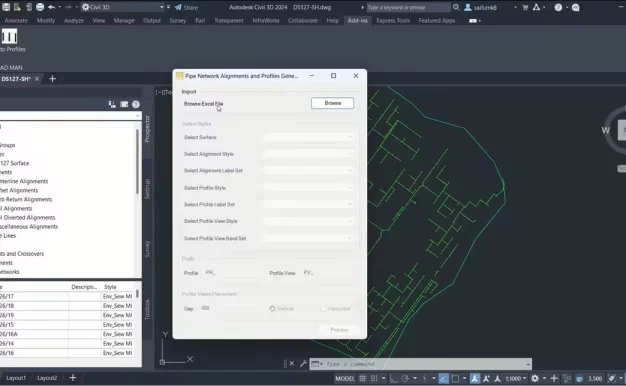626x386 pixels.
Task: Click the Prospector tree toggle icon
Action: pos(112,104)
